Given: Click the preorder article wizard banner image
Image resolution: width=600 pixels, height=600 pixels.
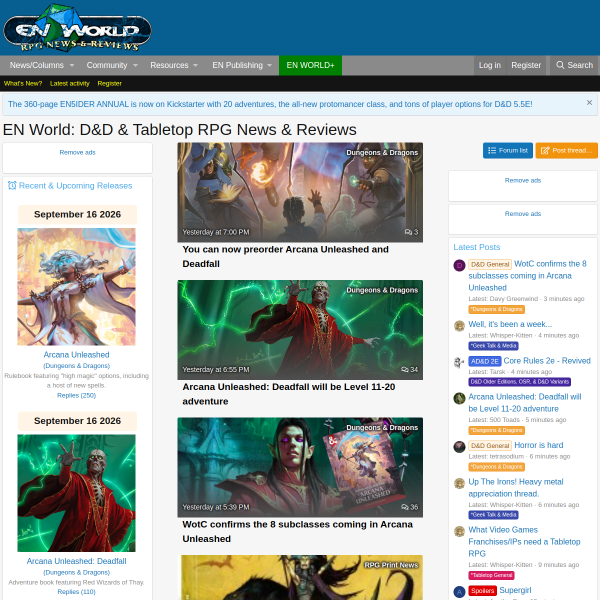Looking at the screenshot, I should coord(300,192).
